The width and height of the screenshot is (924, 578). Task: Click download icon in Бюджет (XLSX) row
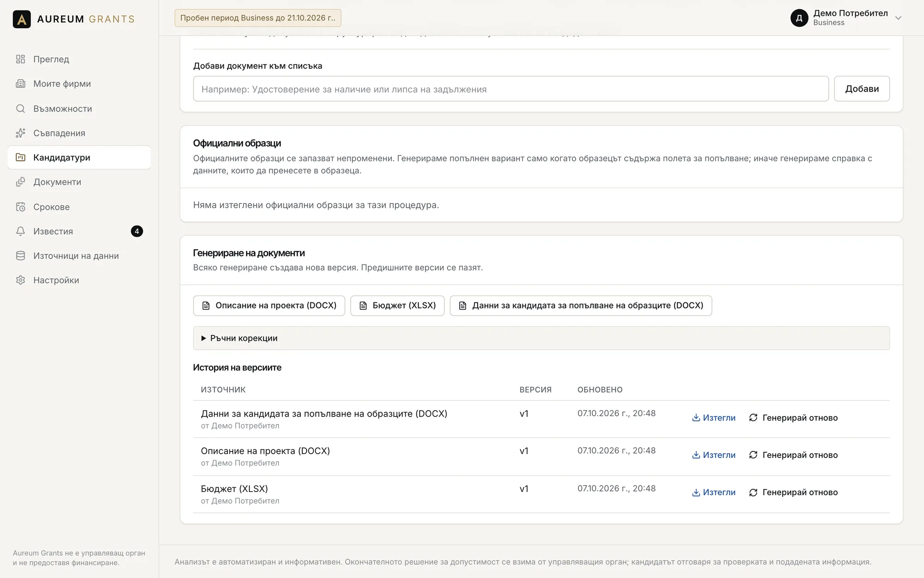(x=696, y=493)
